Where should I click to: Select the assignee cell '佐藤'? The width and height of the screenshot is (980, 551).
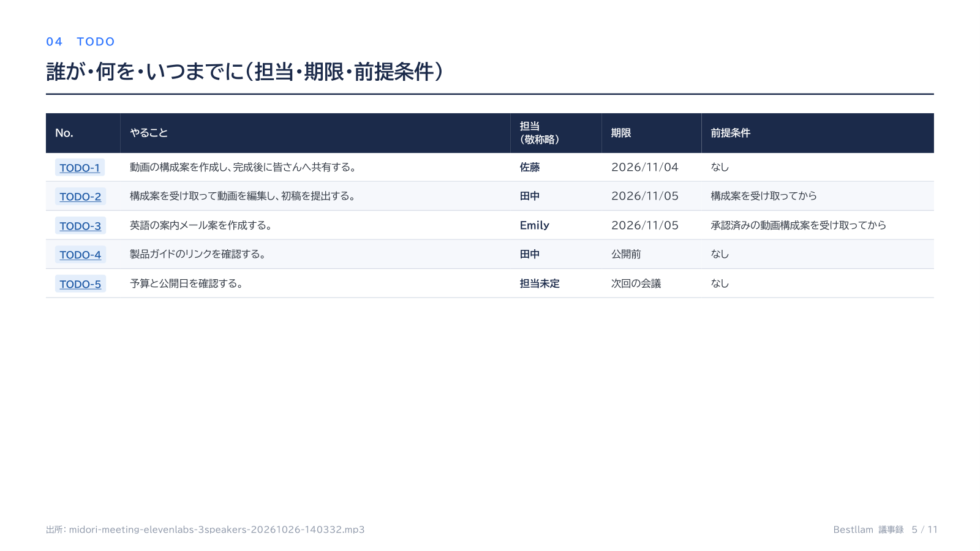point(530,167)
